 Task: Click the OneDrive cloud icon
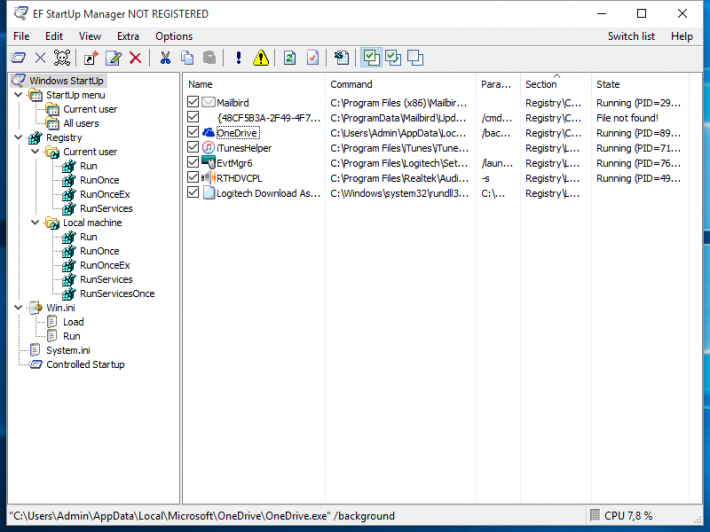(x=208, y=133)
